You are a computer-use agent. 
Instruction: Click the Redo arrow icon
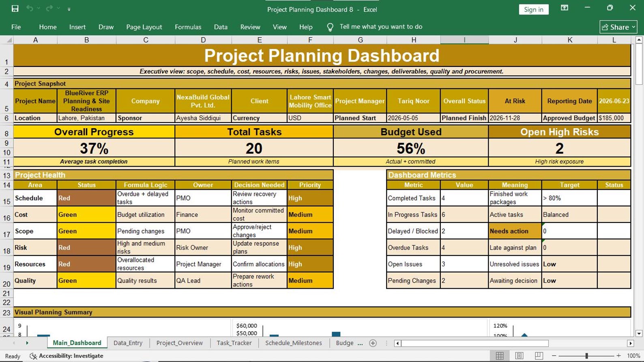[49, 9]
